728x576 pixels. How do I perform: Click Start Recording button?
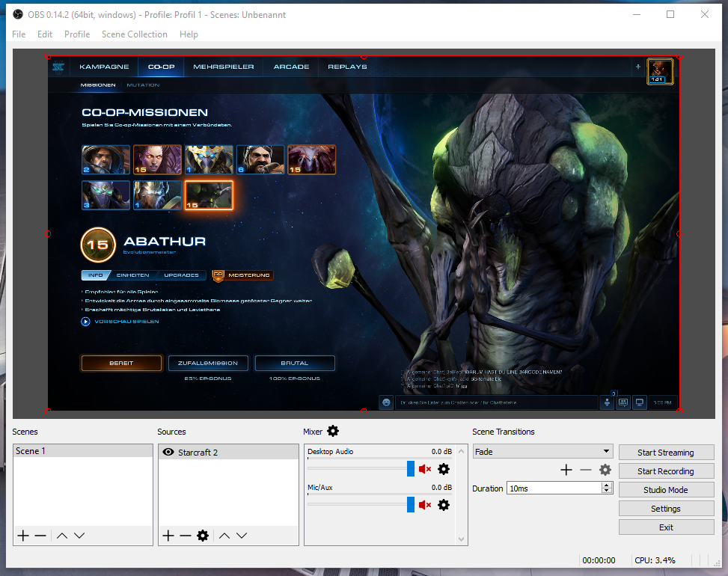(666, 471)
